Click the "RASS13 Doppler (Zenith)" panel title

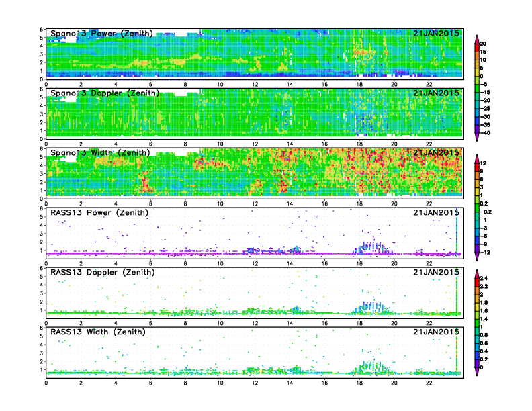tap(103, 272)
